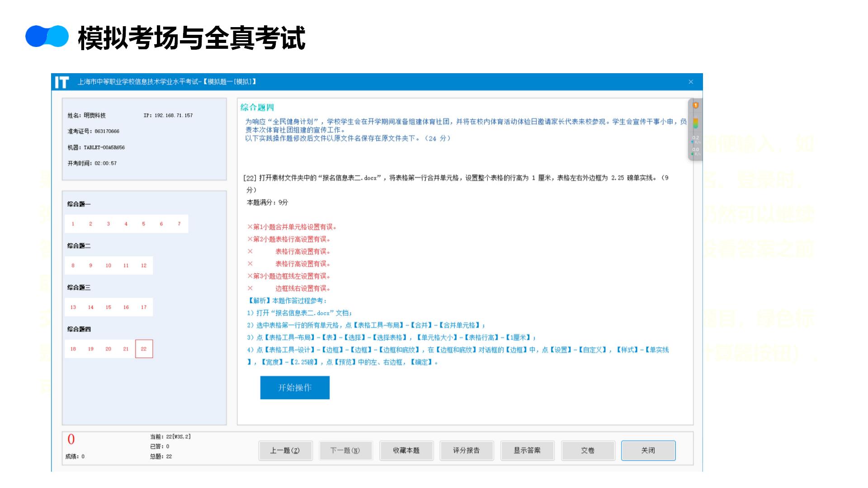Jump to question 1 in 综合题一
Screen dimensions: 868x488
pos(73,224)
